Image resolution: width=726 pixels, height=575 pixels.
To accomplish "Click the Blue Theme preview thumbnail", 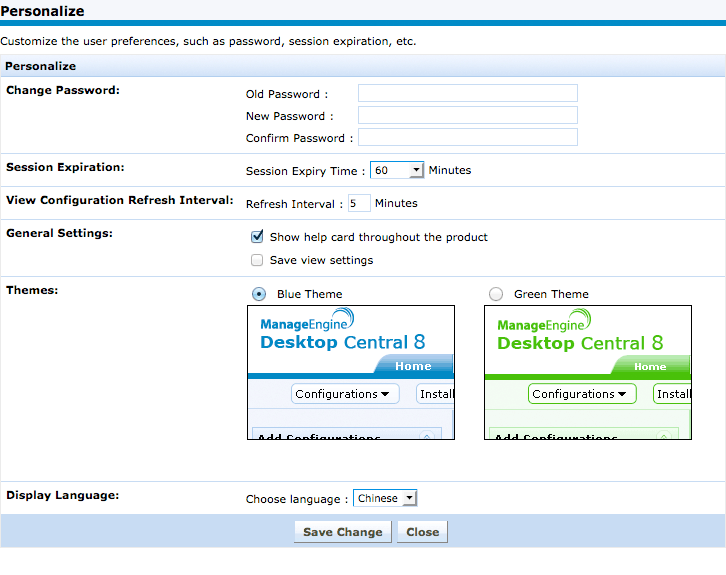I will (x=351, y=372).
